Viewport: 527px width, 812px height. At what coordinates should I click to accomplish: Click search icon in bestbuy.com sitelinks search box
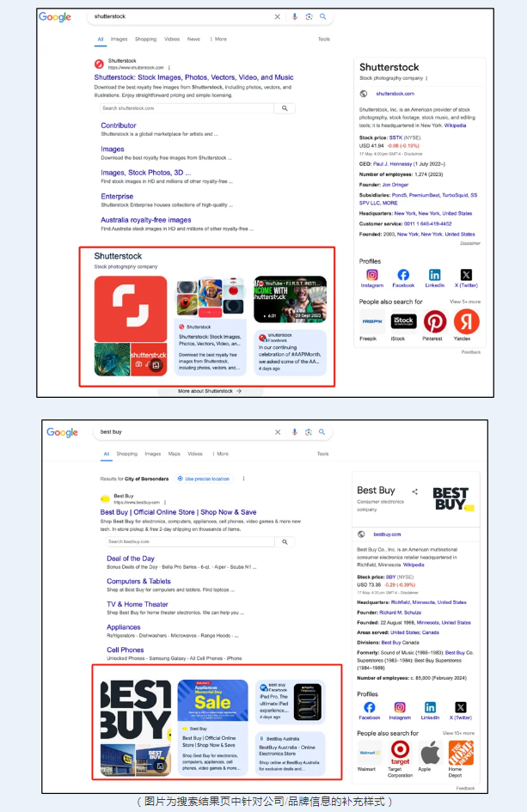(x=285, y=541)
